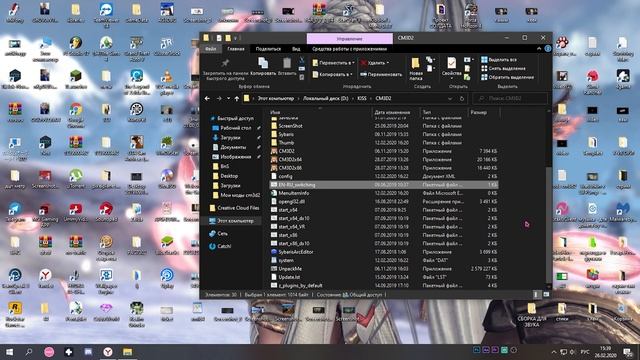Select Документы in navigation pane
The height and width of the screenshot is (360, 640).
pyautogui.click(x=233, y=147)
